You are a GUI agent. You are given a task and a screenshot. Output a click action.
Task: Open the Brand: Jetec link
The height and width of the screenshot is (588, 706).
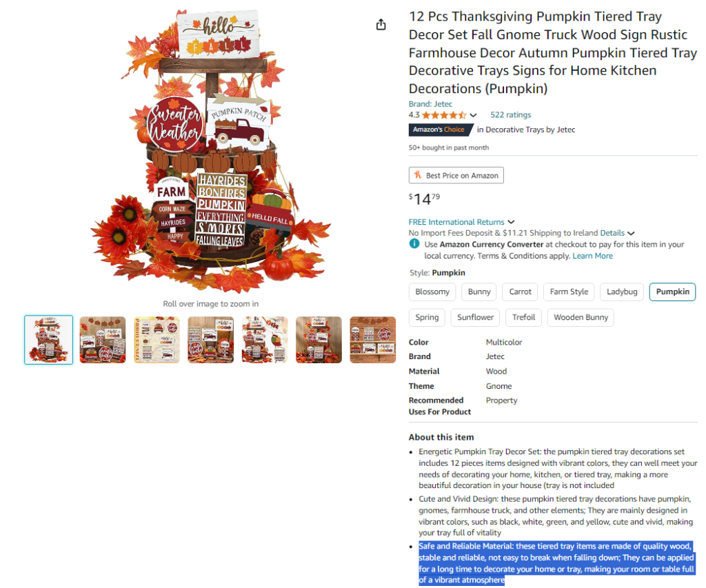[x=430, y=104]
